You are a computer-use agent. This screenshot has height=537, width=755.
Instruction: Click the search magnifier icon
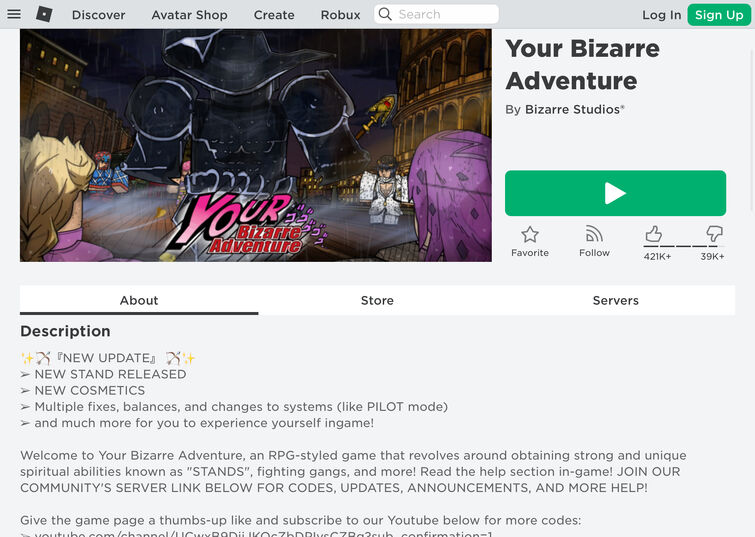click(385, 14)
